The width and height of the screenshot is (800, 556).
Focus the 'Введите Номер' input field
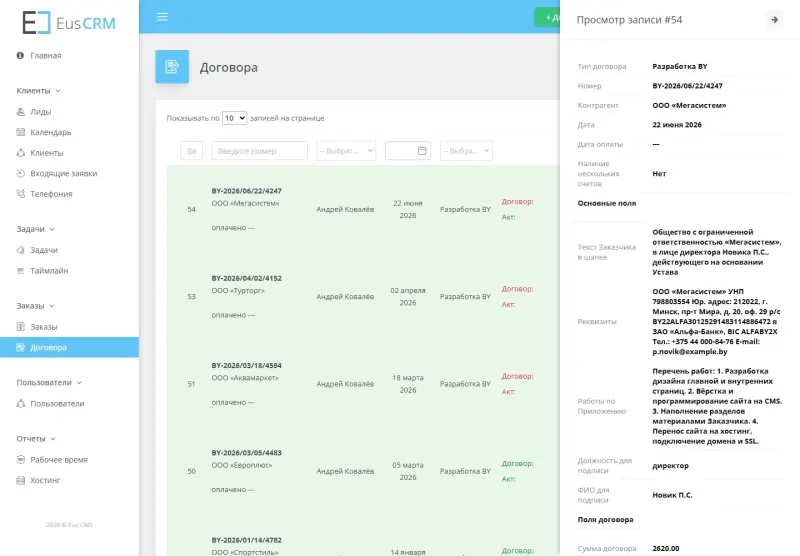point(259,150)
